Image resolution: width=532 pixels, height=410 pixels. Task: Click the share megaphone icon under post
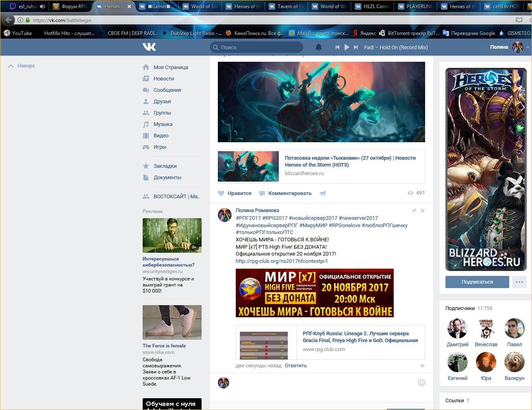(x=323, y=193)
